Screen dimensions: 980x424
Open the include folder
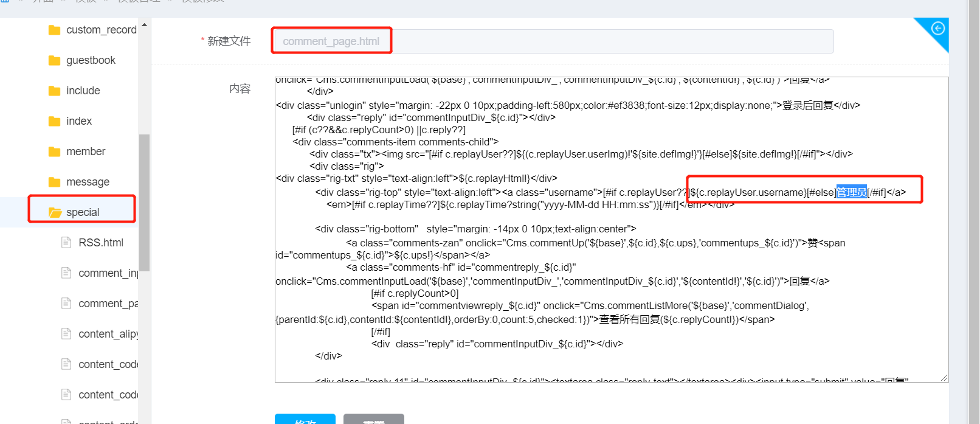tap(83, 91)
